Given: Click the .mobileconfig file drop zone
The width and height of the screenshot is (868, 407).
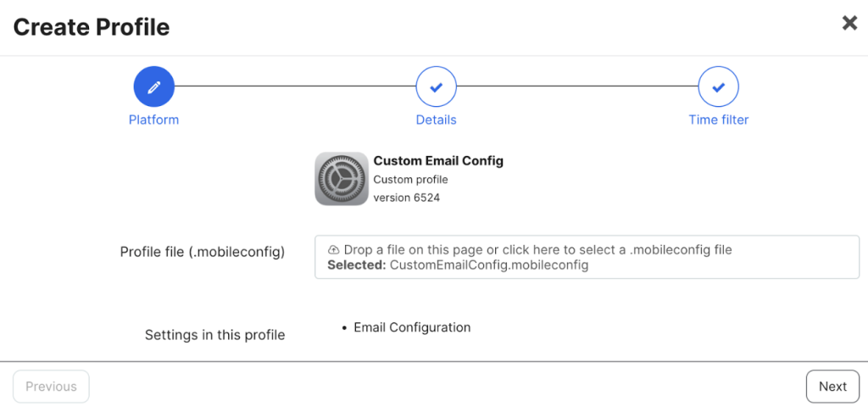Looking at the screenshot, I should (587, 257).
